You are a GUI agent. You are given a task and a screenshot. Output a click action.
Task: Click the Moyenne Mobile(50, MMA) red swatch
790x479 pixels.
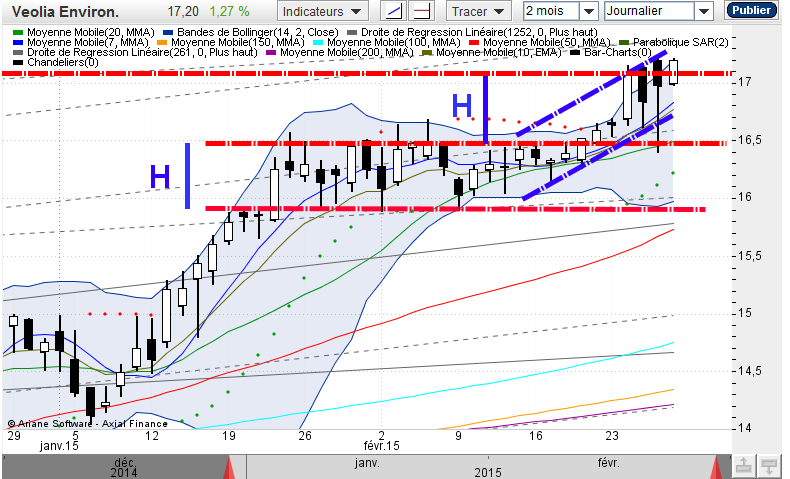pyautogui.click(x=474, y=43)
